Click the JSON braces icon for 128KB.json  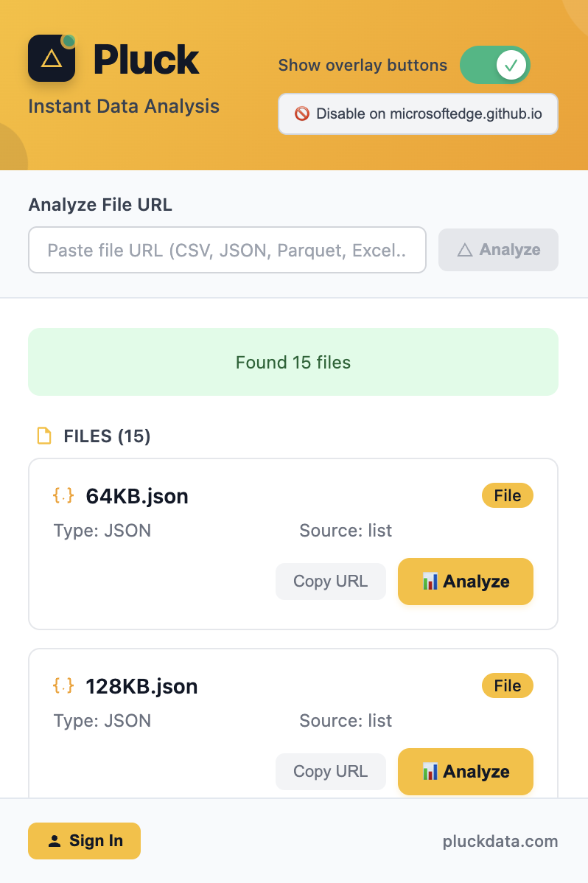(63, 686)
